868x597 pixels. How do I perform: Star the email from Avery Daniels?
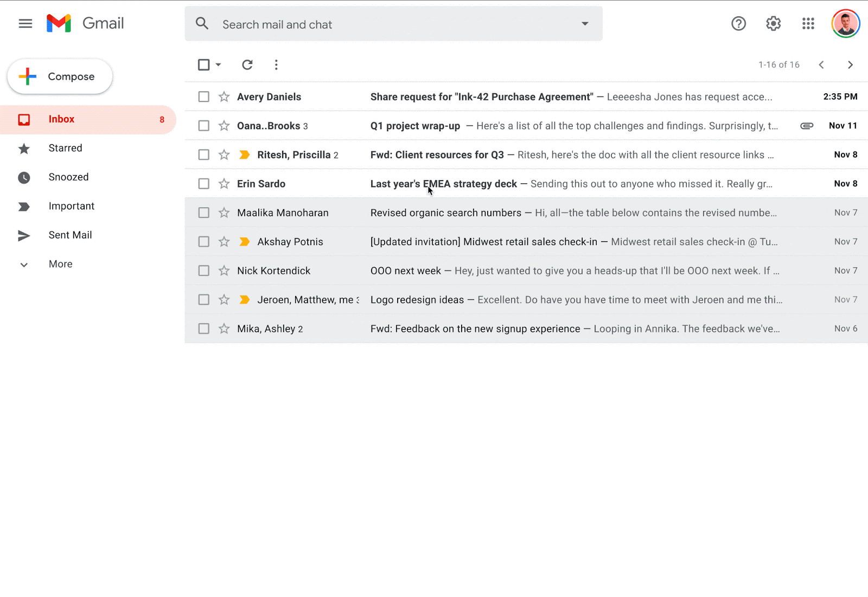tap(224, 97)
